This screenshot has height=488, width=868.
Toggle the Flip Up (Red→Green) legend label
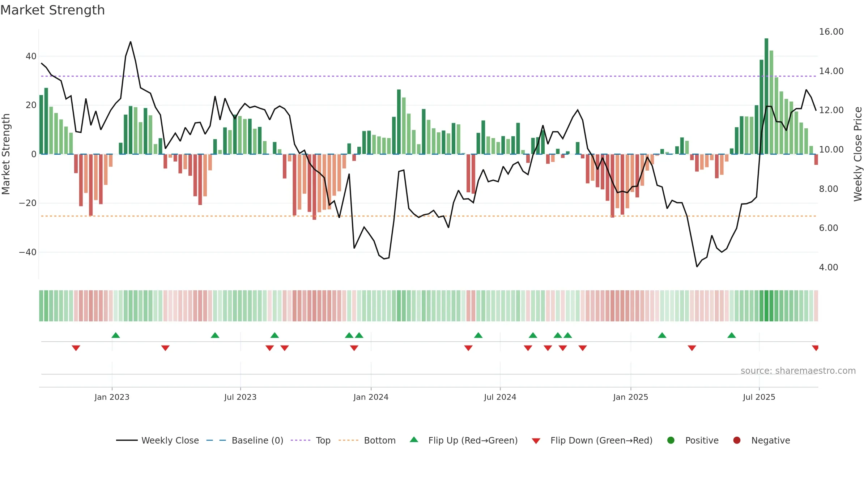pos(473,441)
